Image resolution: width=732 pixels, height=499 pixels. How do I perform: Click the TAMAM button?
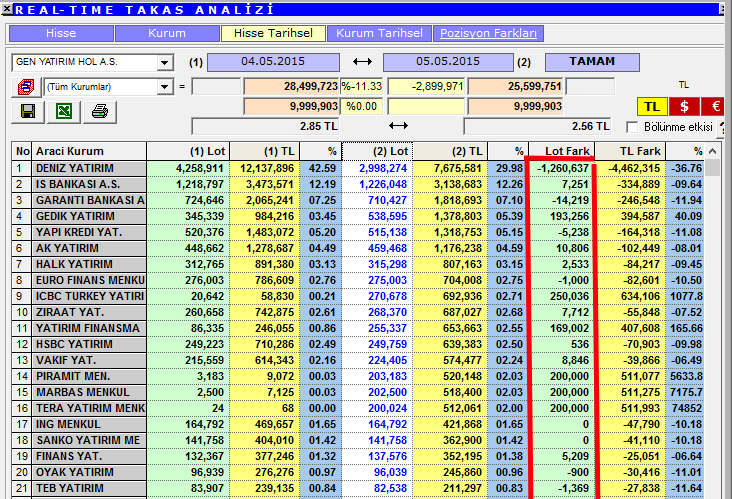tap(592, 62)
